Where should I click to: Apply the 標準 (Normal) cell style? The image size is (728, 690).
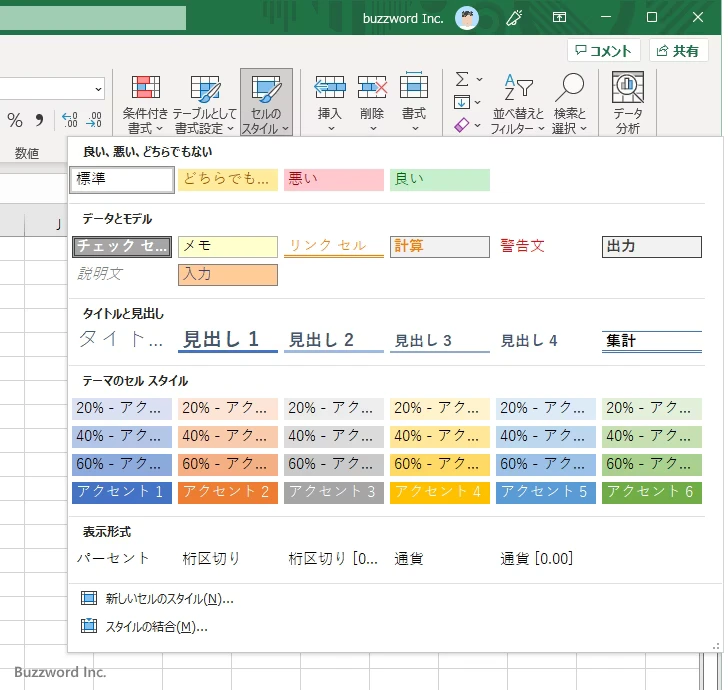click(x=122, y=180)
